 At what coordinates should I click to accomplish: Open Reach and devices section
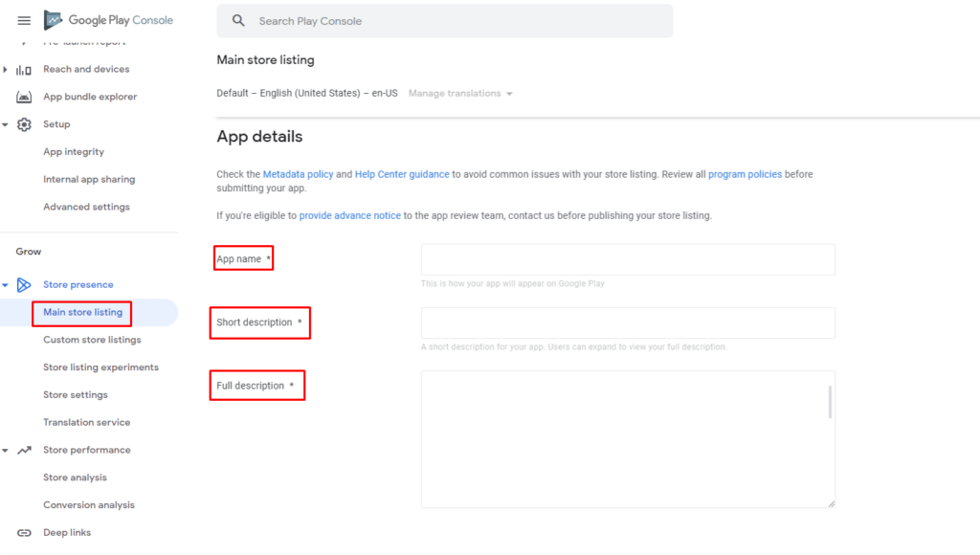tap(86, 69)
